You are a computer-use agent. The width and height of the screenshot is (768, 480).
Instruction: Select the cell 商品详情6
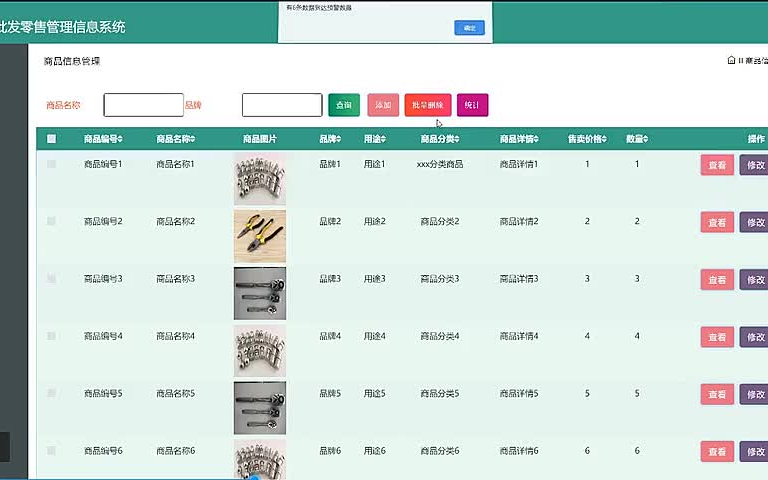(519, 451)
